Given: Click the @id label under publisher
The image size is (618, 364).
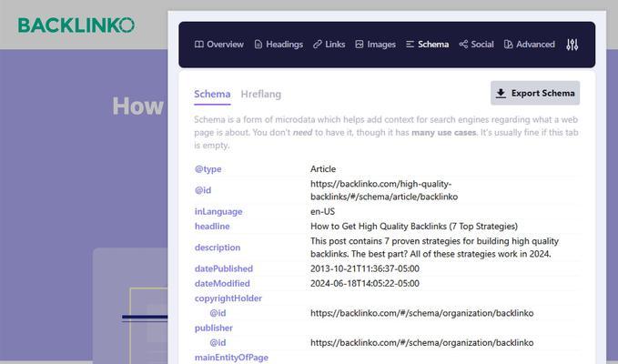Looking at the screenshot, I should click(218, 343).
